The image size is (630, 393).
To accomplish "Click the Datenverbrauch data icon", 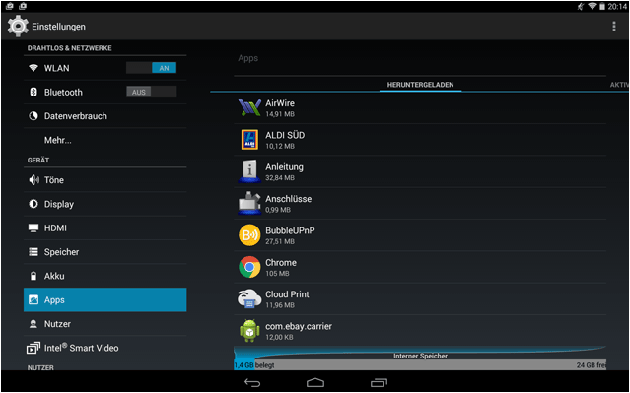I will tap(33, 116).
